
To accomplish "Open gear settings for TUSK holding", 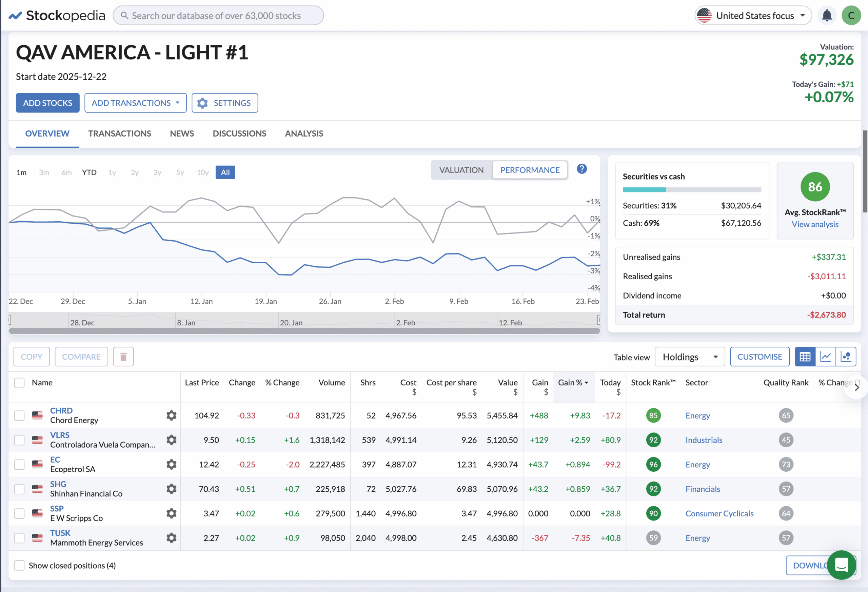I will 171,537.
